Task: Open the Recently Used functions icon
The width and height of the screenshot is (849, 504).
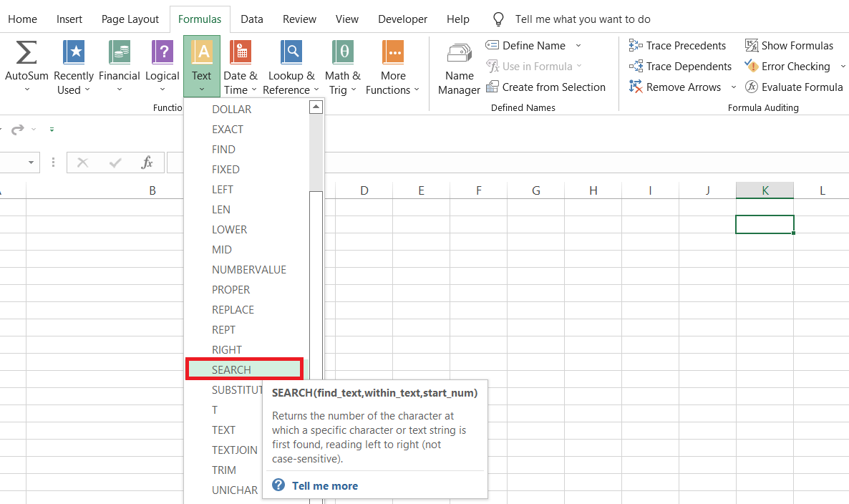Action: tap(74, 54)
